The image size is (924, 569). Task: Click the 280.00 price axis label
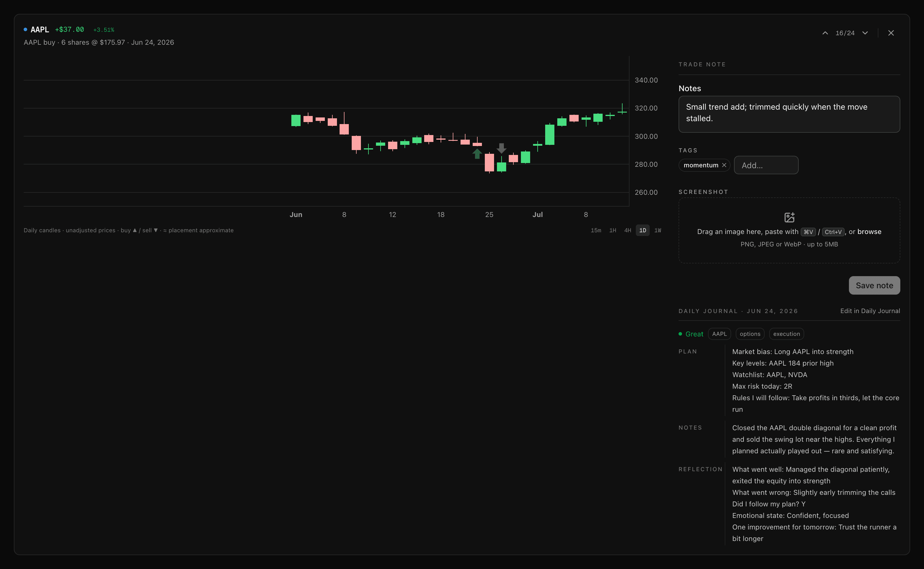point(646,164)
